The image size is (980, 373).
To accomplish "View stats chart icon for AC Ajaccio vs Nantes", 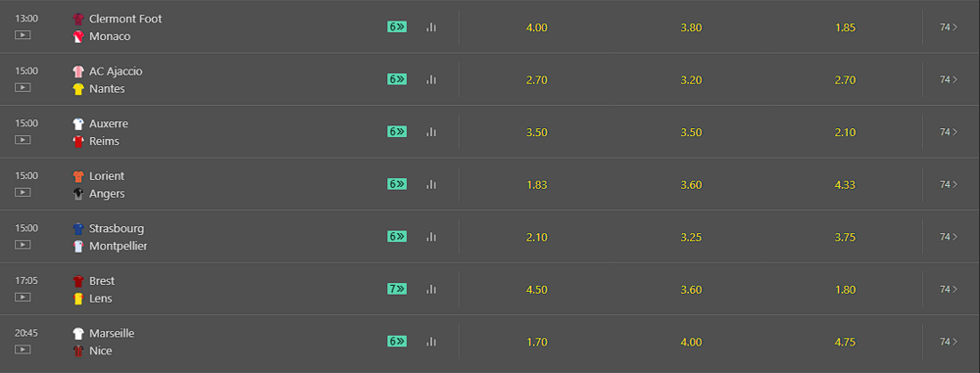I will (x=430, y=80).
